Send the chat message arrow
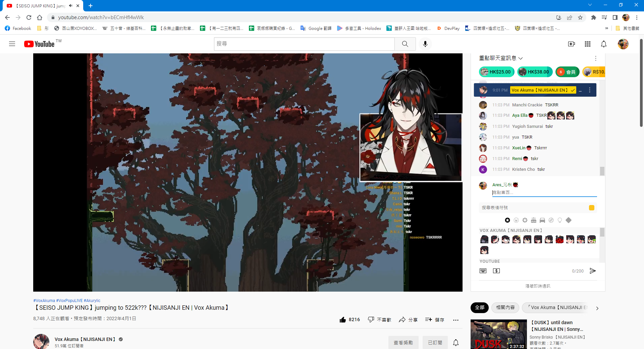 point(593,271)
